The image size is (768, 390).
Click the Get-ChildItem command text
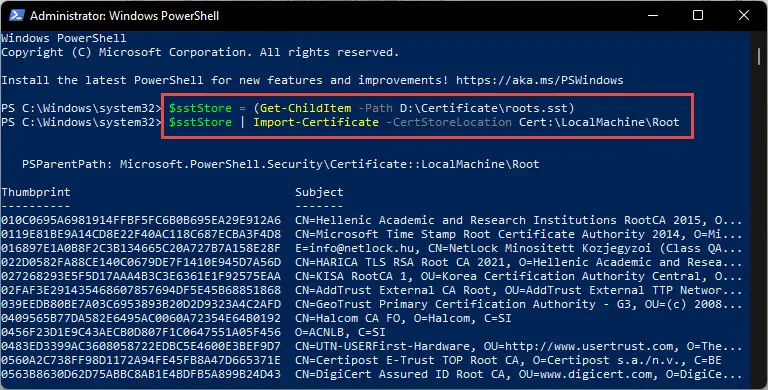[306, 108]
